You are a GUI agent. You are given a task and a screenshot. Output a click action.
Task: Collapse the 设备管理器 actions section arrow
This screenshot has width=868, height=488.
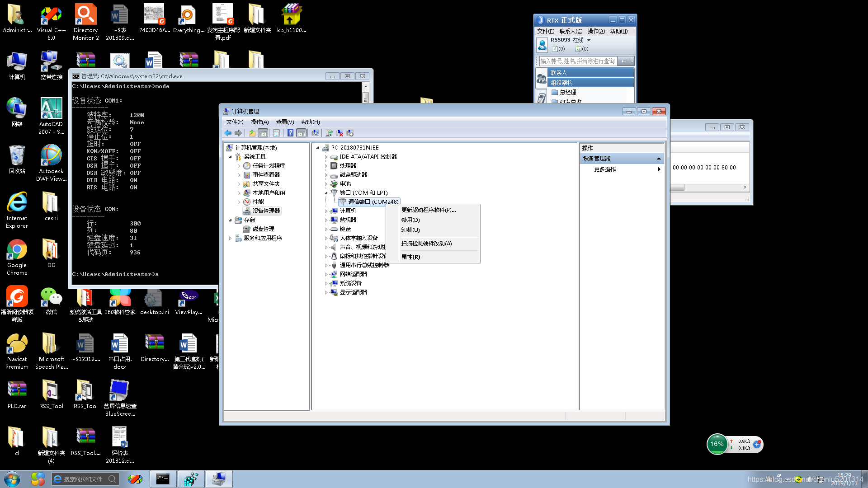tap(659, 159)
